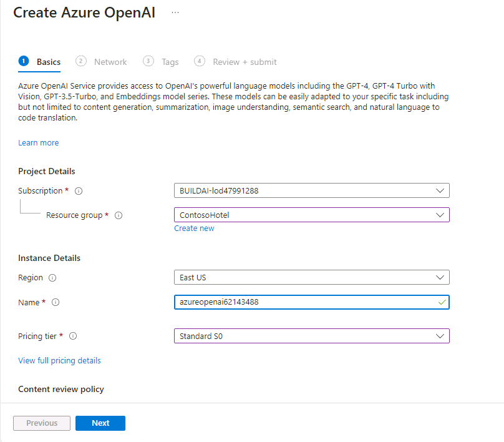Click the Pricing tier field label
The height and width of the screenshot is (442, 504).
[37, 336]
